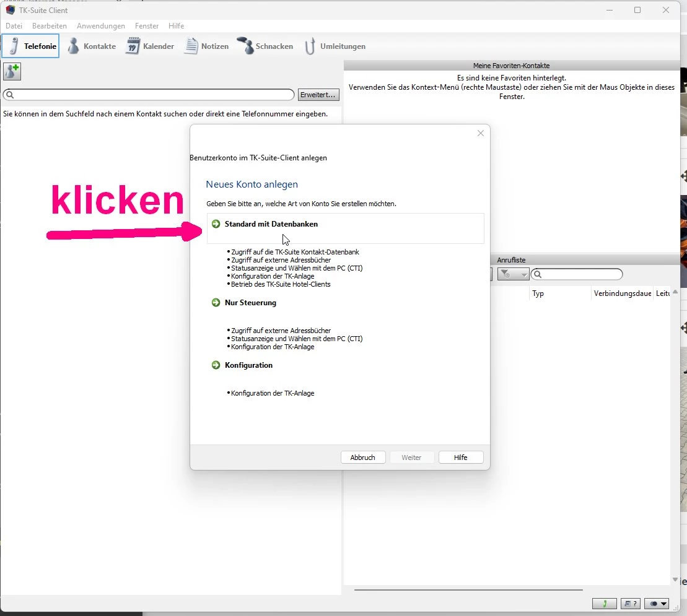Select the Telefonie toolbar tab
The image size is (687, 616).
(x=31, y=46)
